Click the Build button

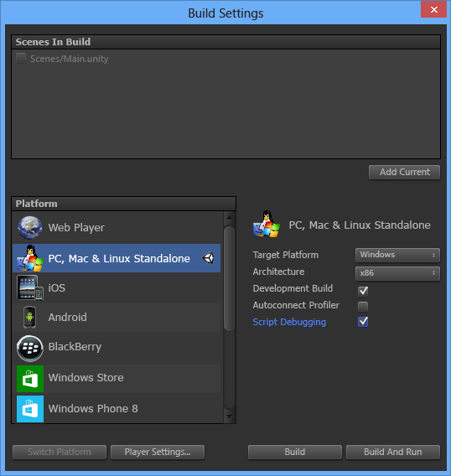[295, 452]
